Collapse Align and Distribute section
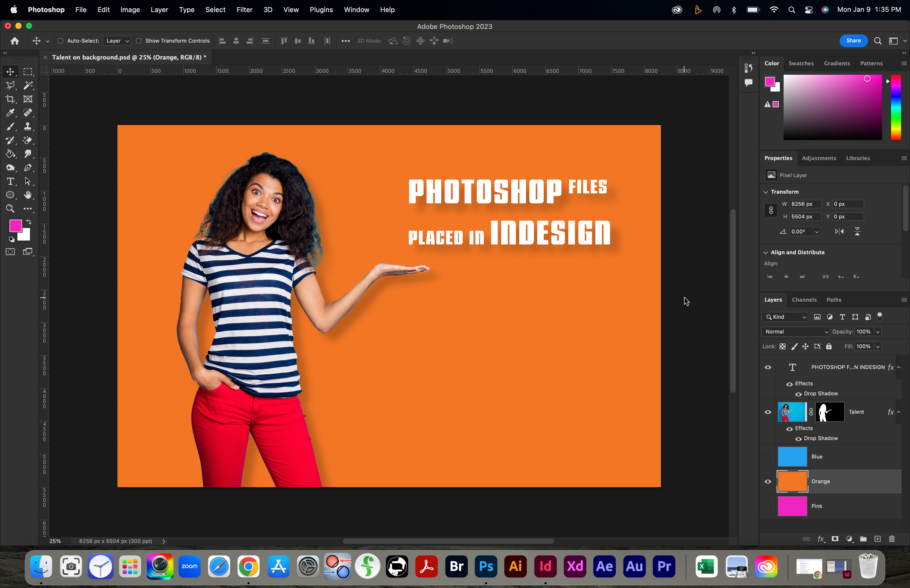This screenshot has height=588, width=910. pyautogui.click(x=766, y=252)
